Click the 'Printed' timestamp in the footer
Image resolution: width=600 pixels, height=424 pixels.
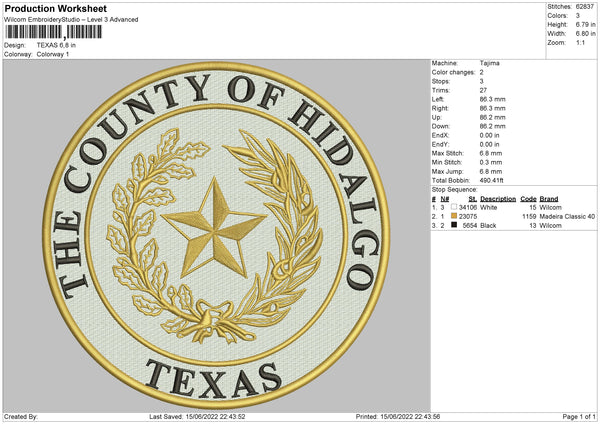[x=398, y=416]
